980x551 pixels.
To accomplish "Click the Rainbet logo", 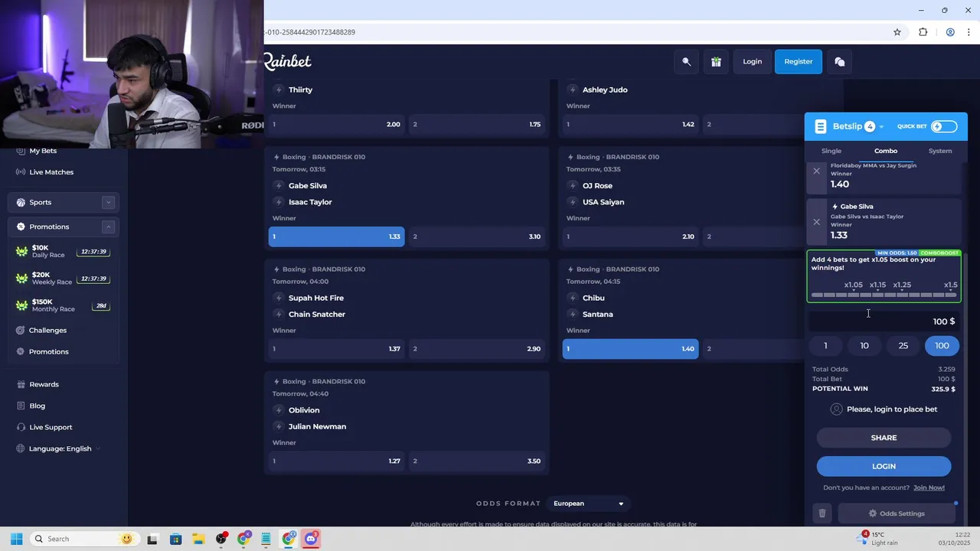I will pos(287,61).
